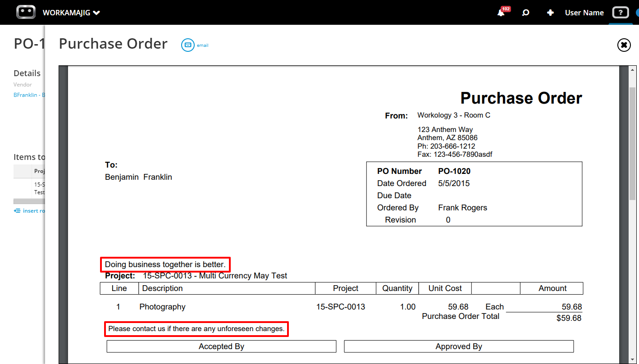Viewport: 639px width, 364px height.
Task: Click the Approved By box
Action: (x=459, y=346)
